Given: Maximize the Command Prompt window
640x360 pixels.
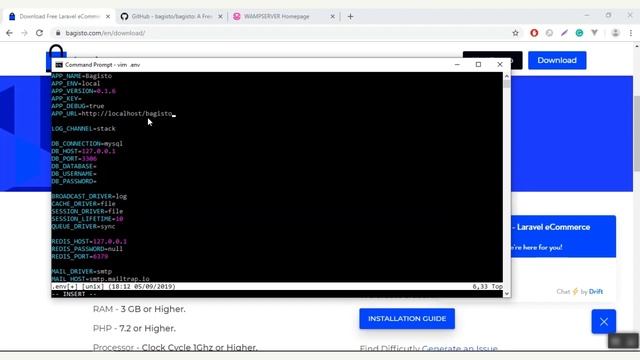Looking at the screenshot, I should (478, 64).
